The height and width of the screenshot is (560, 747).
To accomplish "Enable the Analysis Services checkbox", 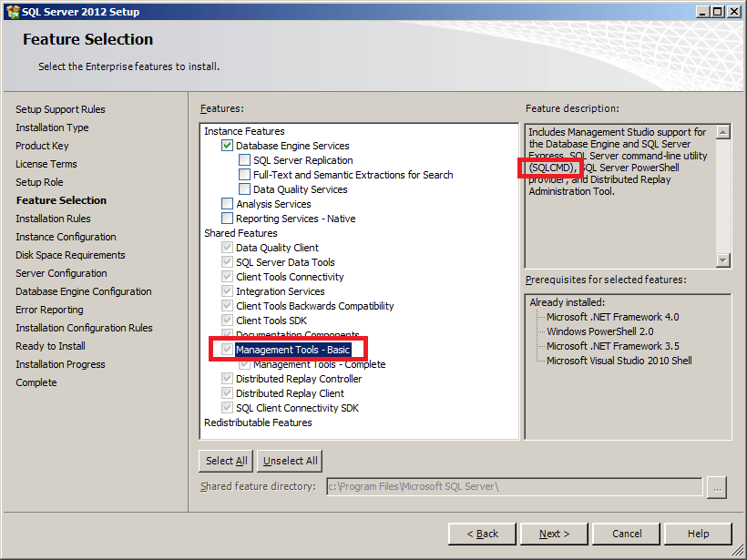I will 227,204.
